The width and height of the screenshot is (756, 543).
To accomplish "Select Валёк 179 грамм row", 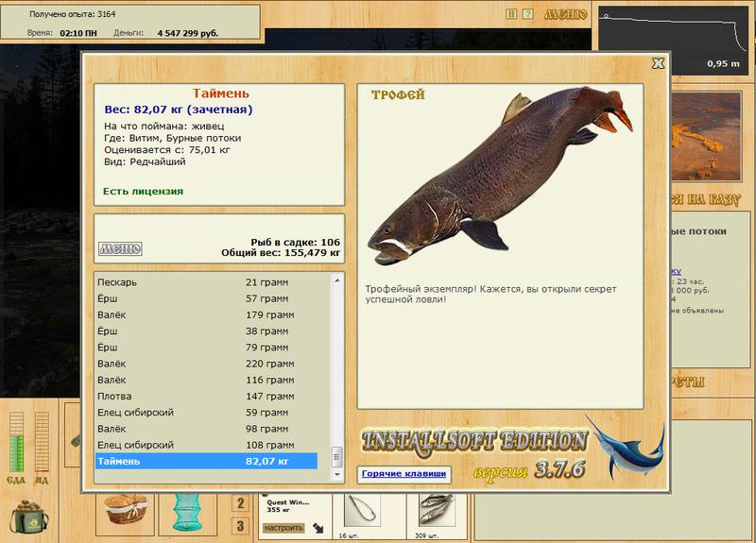I will click(206, 315).
